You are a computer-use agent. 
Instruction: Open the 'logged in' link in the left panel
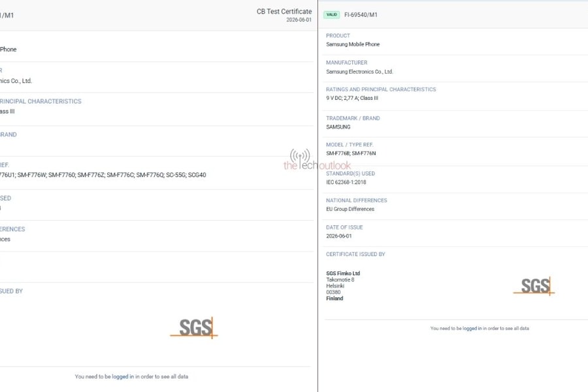pyautogui.click(x=123, y=376)
